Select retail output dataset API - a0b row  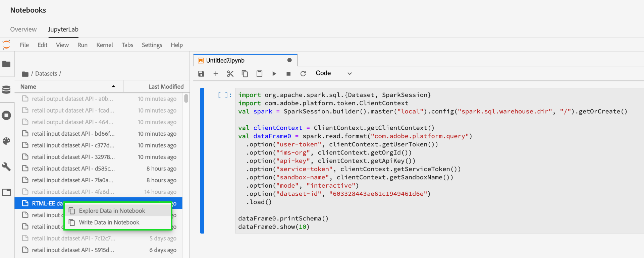click(99, 99)
